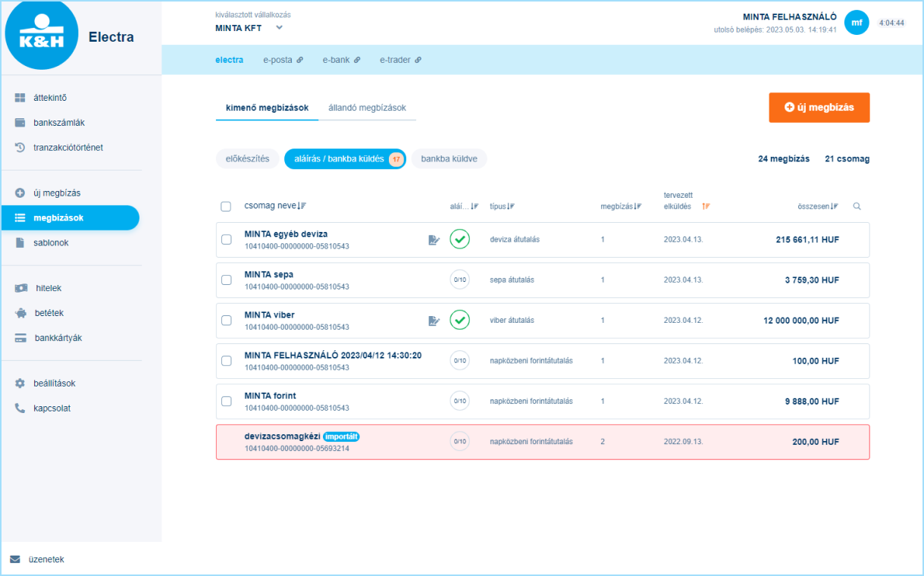Select the MINTA forint package checkbox

[x=226, y=401]
